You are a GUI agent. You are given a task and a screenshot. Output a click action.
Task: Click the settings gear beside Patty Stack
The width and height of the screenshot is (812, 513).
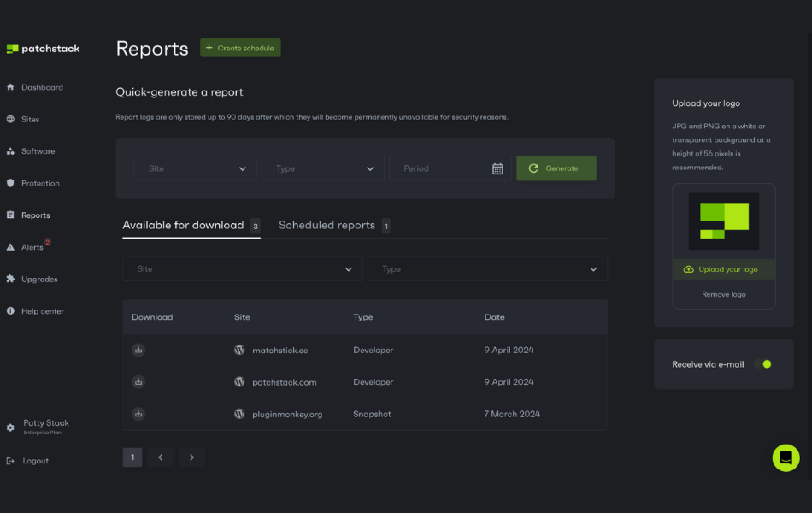[x=10, y=427]
